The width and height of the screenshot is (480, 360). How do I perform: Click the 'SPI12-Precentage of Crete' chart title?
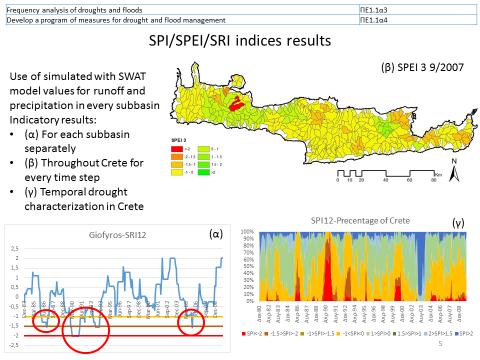[x=360, y=220]
